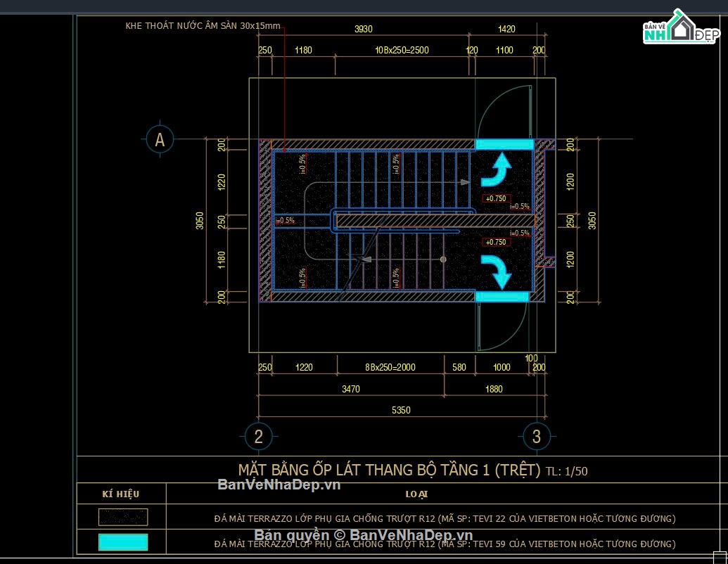
Task: Click the Nhà Đẹp logo watermark
Action: [681, 28]
